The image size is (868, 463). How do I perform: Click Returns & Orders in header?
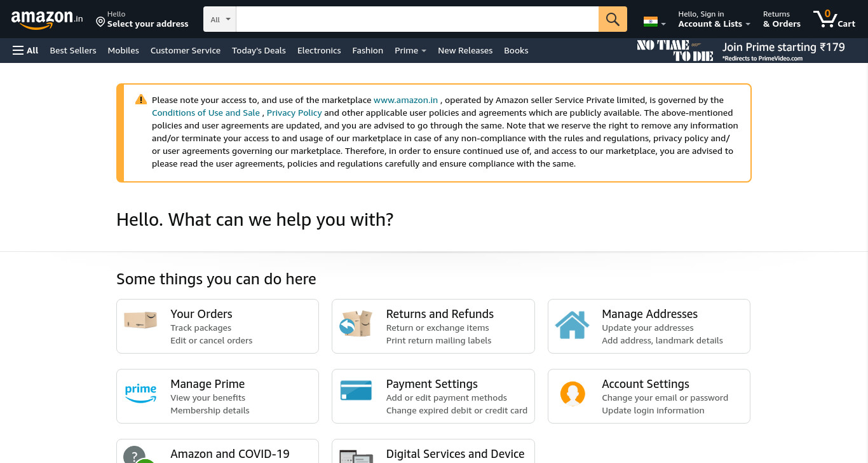pyautogui.click(x=782, y=19)
